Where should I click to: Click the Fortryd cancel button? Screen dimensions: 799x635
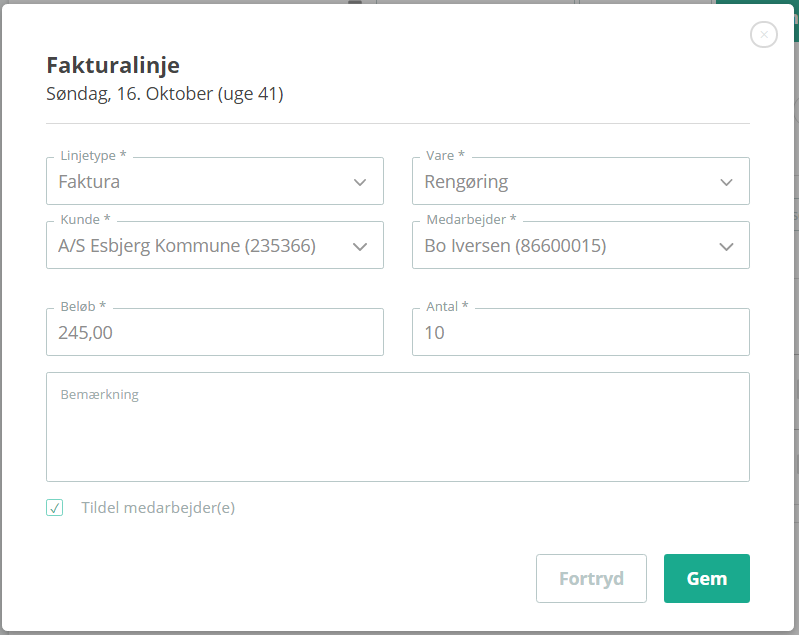(x=591, y=578)
